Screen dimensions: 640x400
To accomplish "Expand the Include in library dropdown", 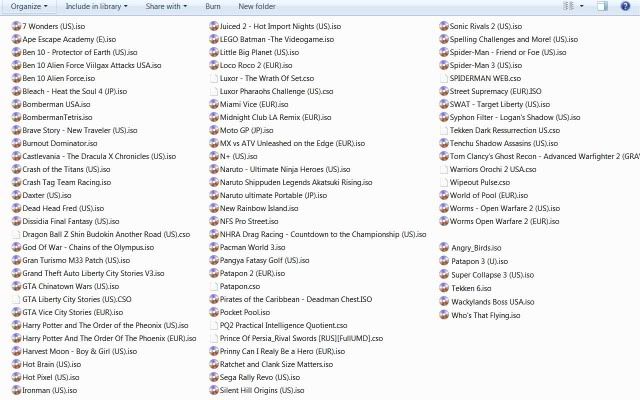I will pyautogui.click(x=96, y=7).
